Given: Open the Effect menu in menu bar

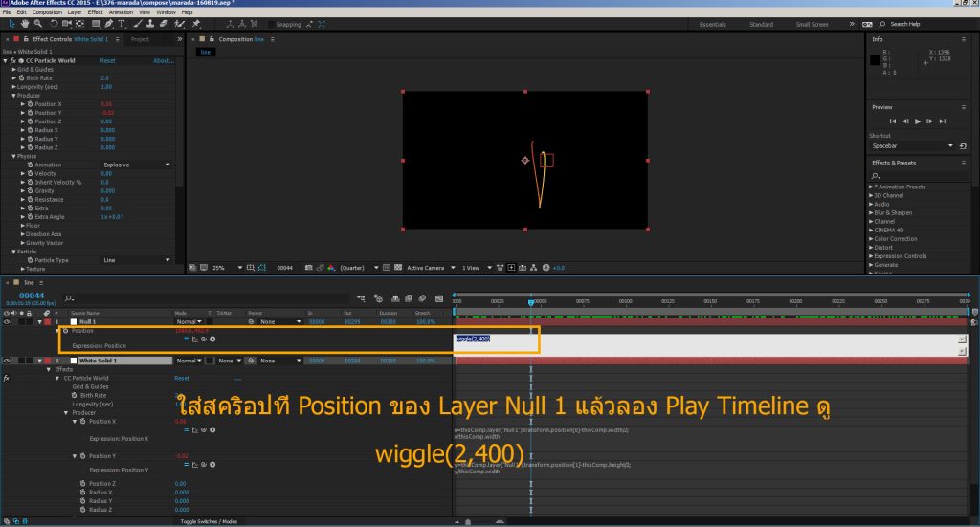Looking at the screenshot, I should pos(95,12).
